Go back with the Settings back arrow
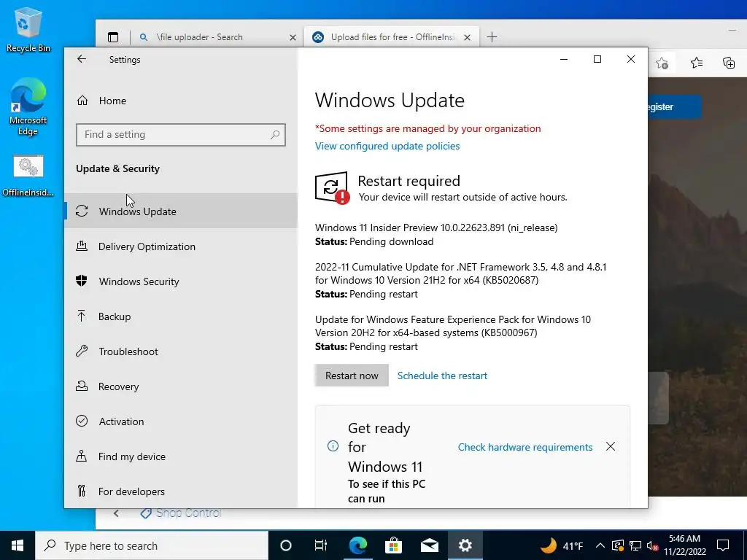The width and height of the screenshot is (747, 560). [x=82, y=59]
